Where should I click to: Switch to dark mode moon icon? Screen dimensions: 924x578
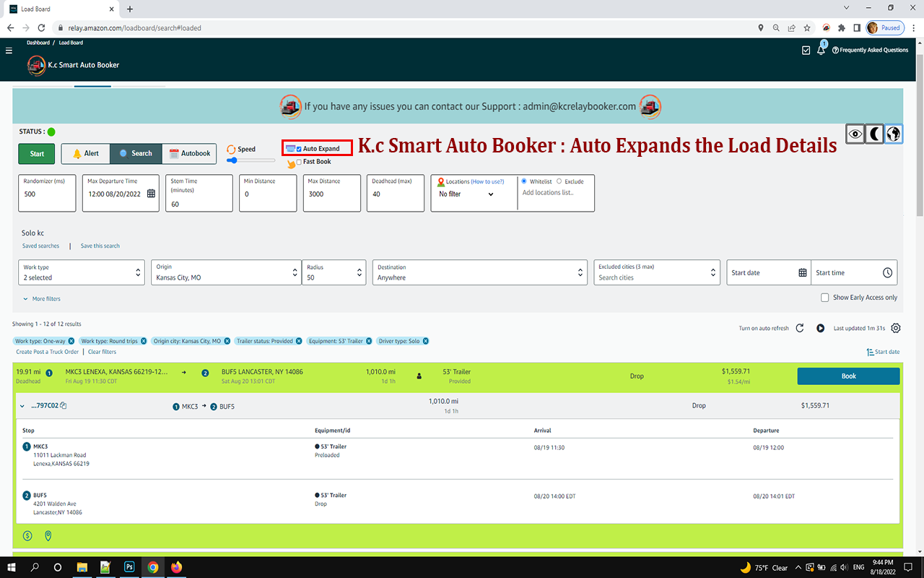click(874, 134)
